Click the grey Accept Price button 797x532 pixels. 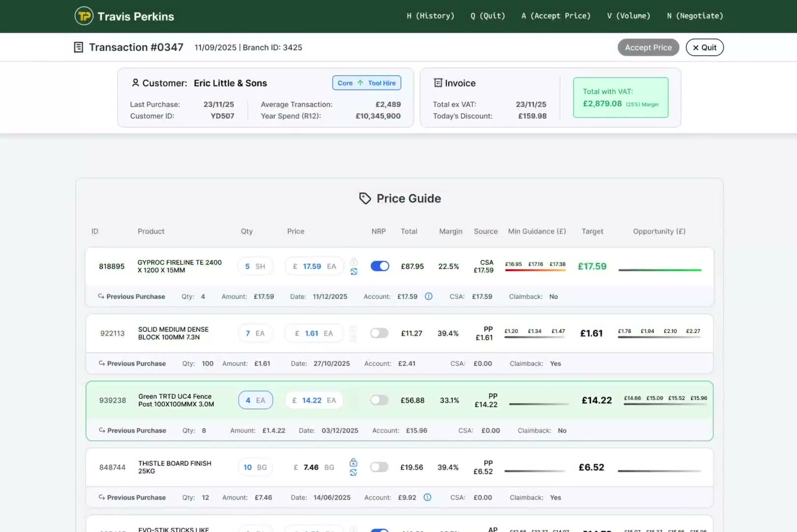click(x=648, y=47)
